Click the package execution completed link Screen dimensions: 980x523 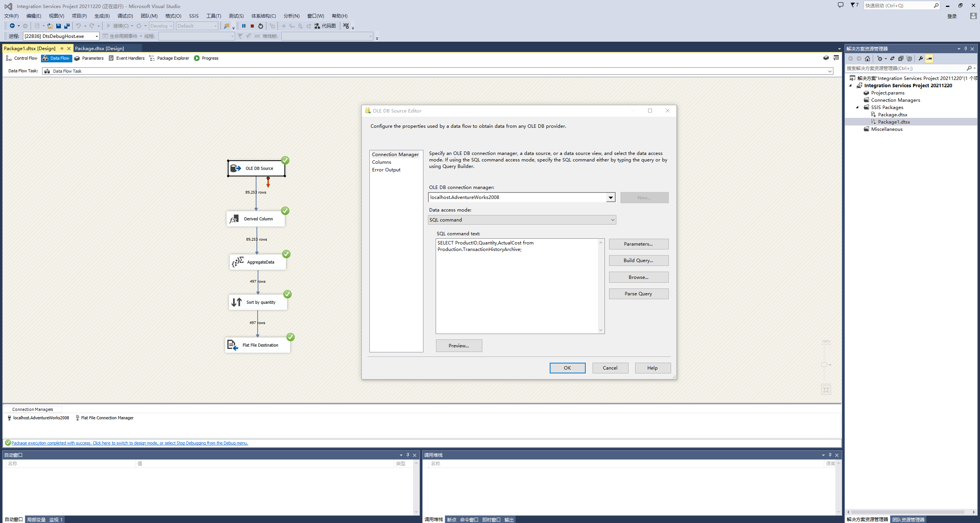point(129,443)
